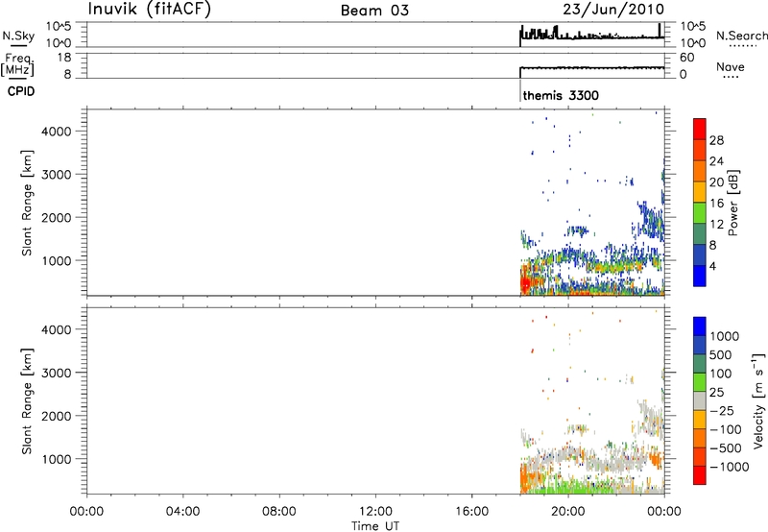Click the 'Slant Range [km]' label of power panel
Image resolution: width=768 pixels, height=532 pixels.
click(x=27, y=203)
